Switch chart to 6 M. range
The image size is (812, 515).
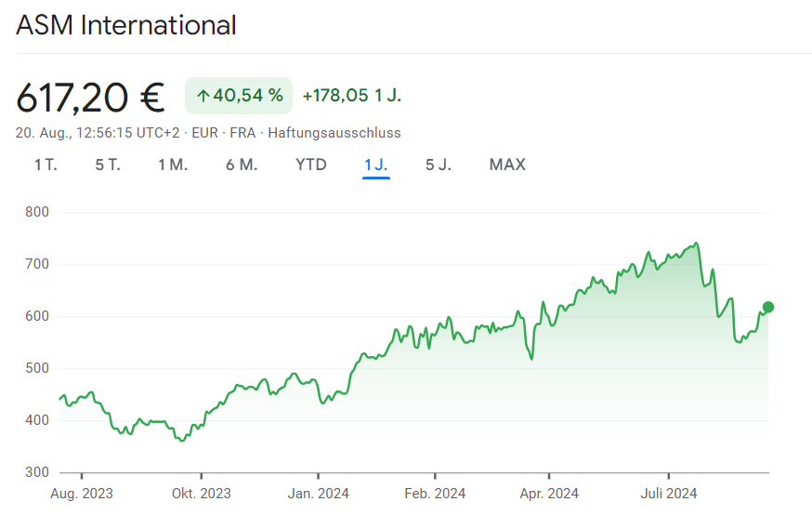242,165
